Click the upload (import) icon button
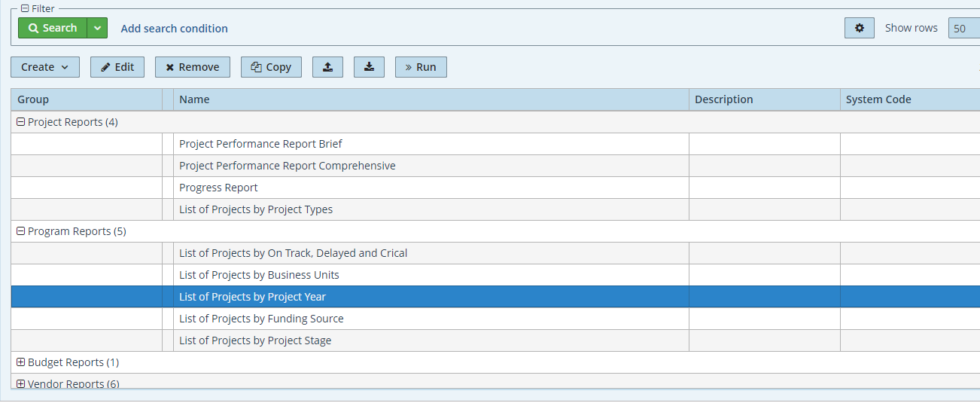Screen dimensions: 980x403 327,67
